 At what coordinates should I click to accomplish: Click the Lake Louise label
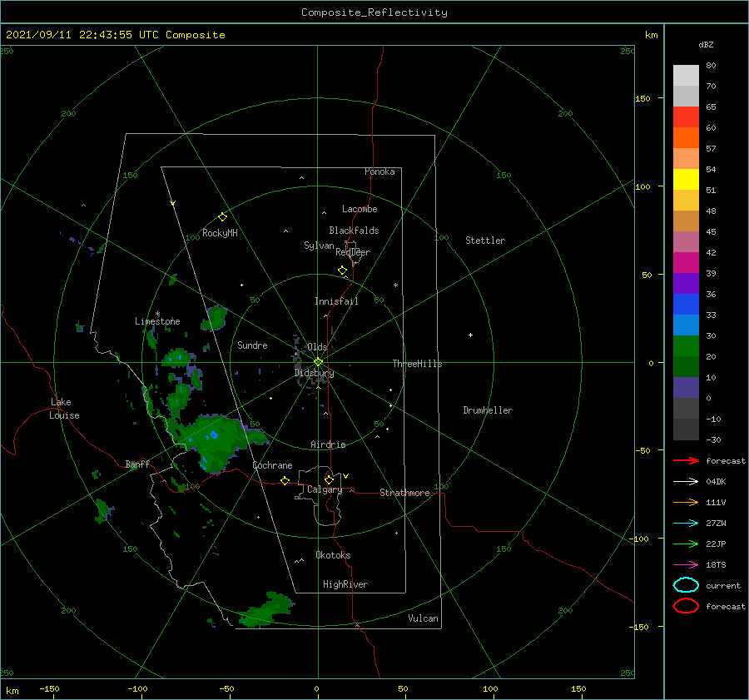(x=64, y=409)
